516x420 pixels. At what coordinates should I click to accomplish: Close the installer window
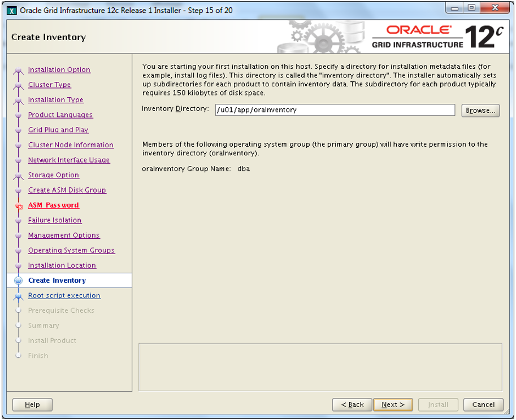click(495, 8)
